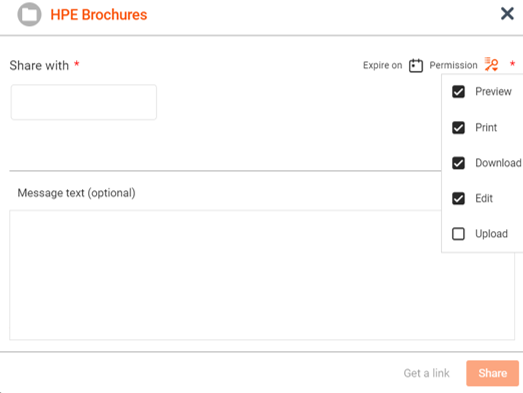Image resolution: width=523 pixels, height=393 pixels.
Task: Select the Edit label in permission menu
Action: pyautogui.click(x=484, y=199)
